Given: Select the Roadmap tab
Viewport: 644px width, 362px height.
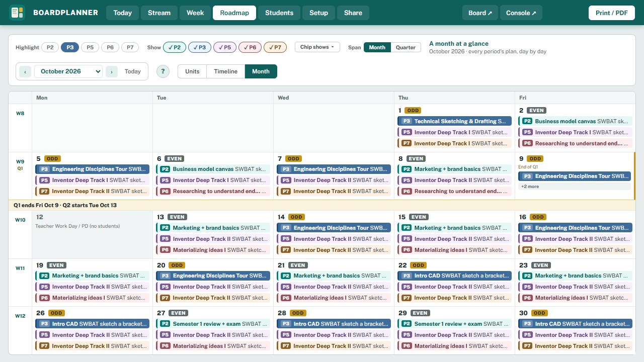Looking at the screenshot, I should (234, 13).
